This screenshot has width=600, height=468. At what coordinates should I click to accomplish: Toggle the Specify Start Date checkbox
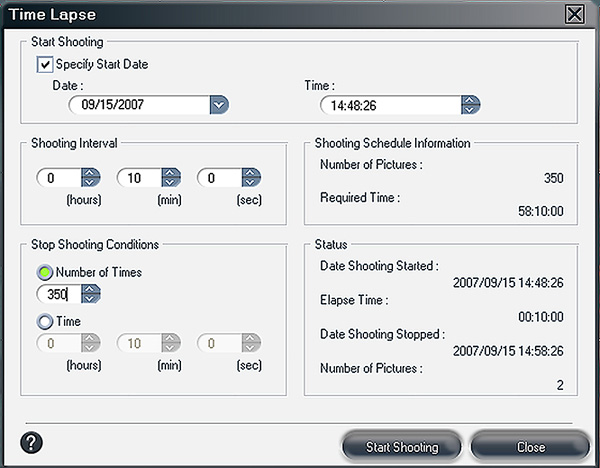(x=43, y=65)
